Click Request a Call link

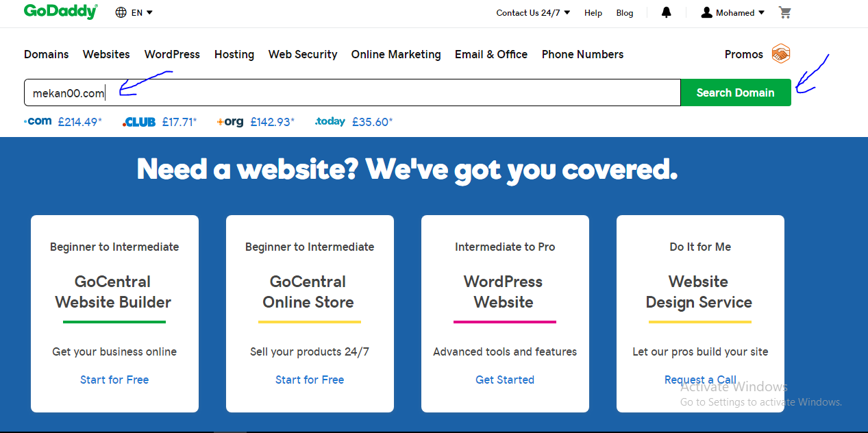coord(700,380)
